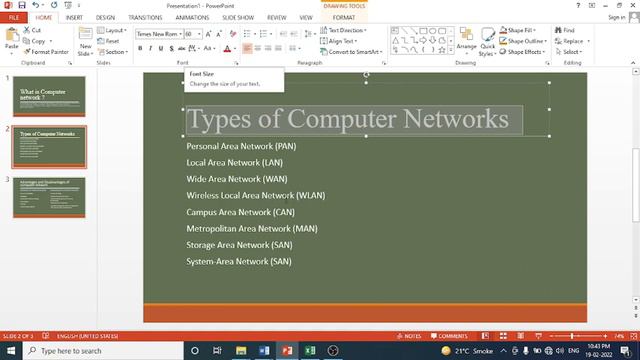Open Word from the taskbar
The image size is (640, 360).
pos(264,351)
